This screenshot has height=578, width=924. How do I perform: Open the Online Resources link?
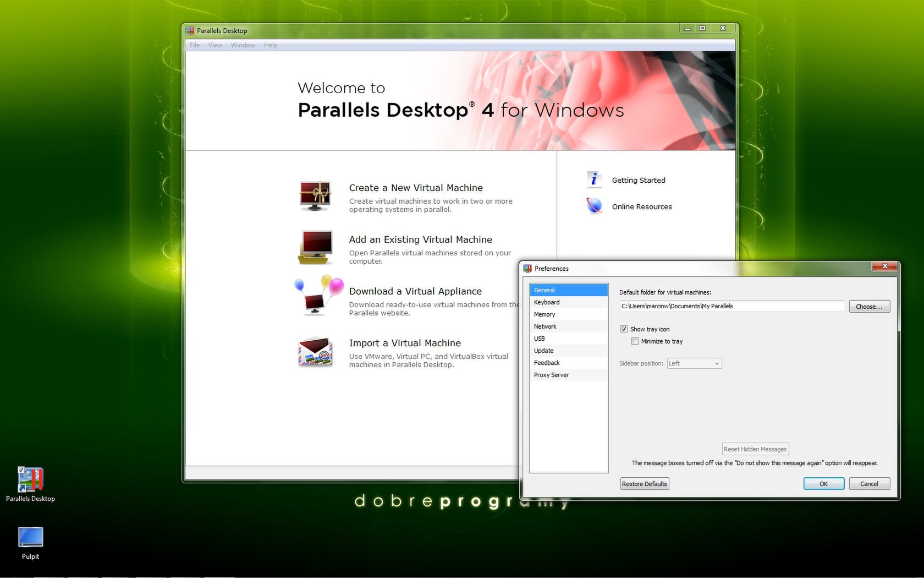tap(642, 206)
